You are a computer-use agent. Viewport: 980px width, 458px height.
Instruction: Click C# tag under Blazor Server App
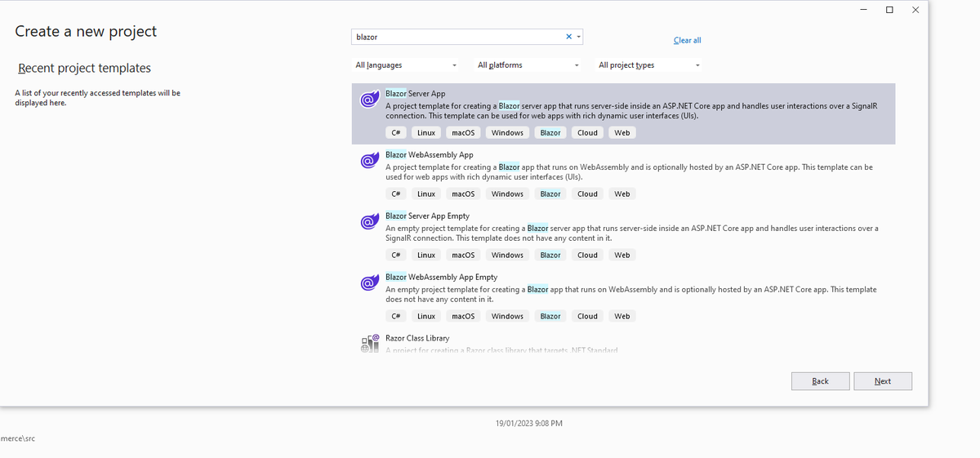[395, 132]
